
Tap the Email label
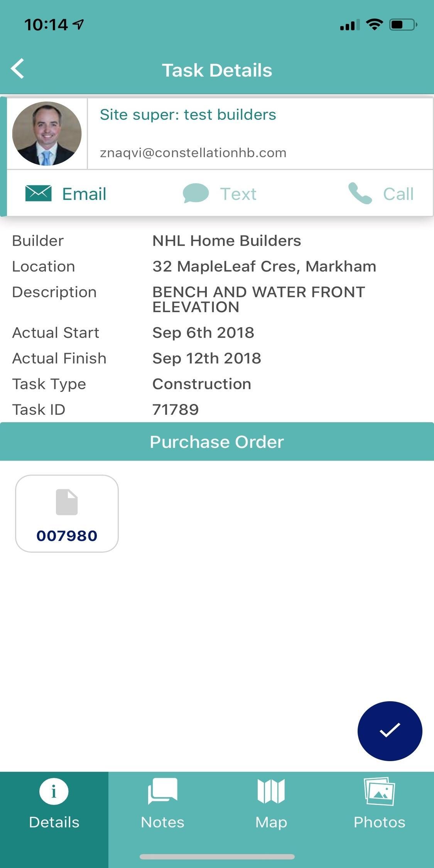84,194
